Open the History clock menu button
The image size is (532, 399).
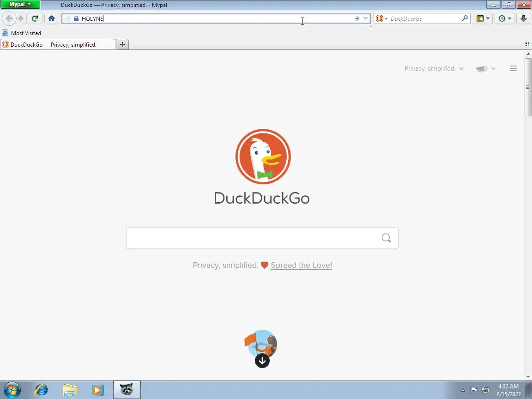click(x=504, y=18)
